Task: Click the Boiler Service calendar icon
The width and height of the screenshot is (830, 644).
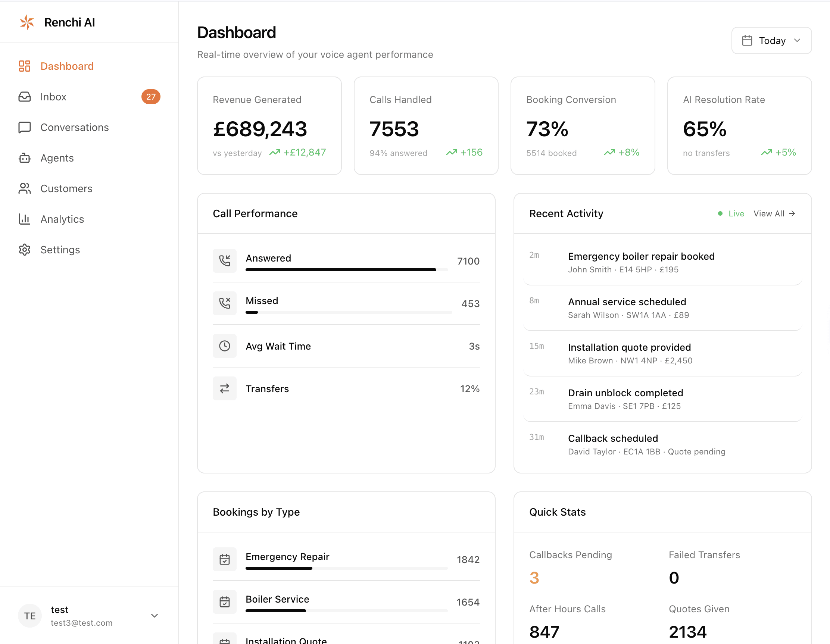Action: (x=225, y=602)
